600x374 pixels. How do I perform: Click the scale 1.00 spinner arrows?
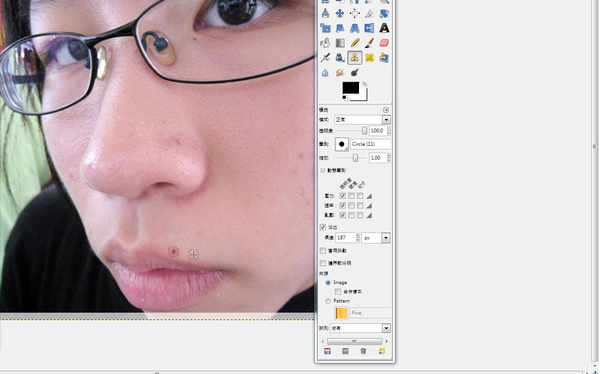[389, 158]
